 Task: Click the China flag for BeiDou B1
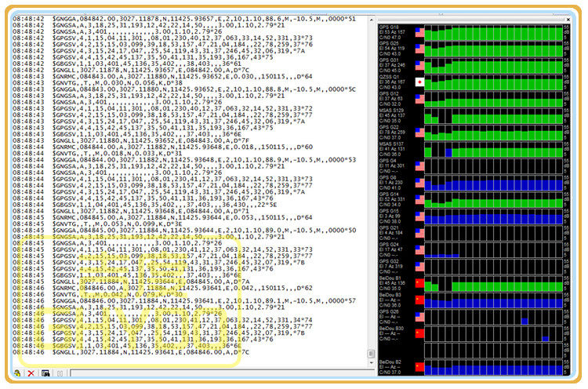coord(419,282)
